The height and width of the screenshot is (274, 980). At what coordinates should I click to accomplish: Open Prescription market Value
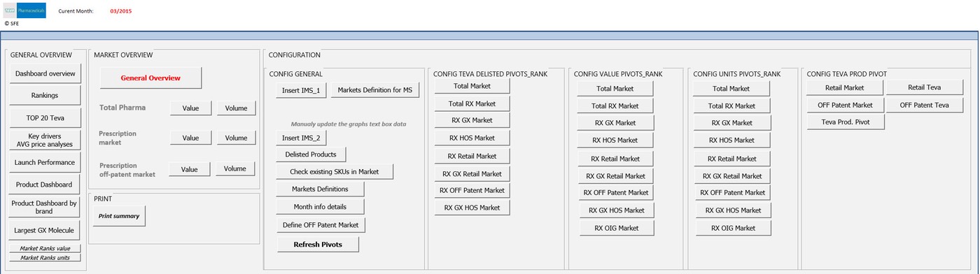pos(190,138)
